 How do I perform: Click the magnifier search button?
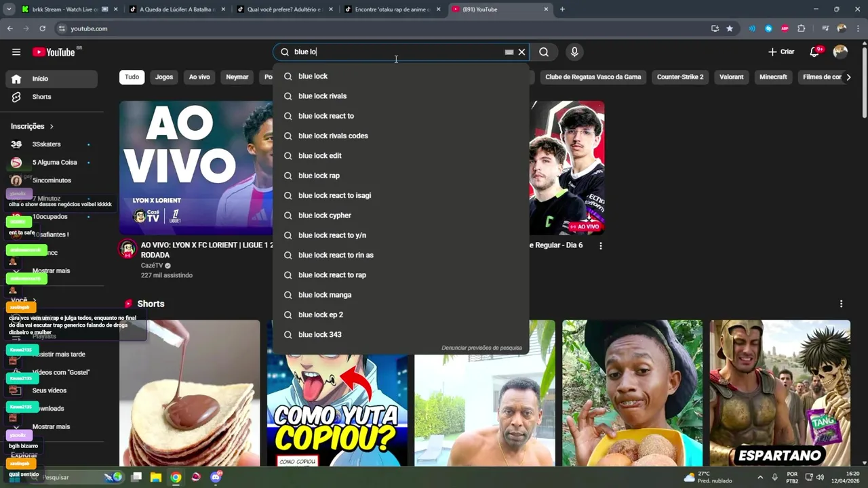pyautogui.click(x=544, y=52)
